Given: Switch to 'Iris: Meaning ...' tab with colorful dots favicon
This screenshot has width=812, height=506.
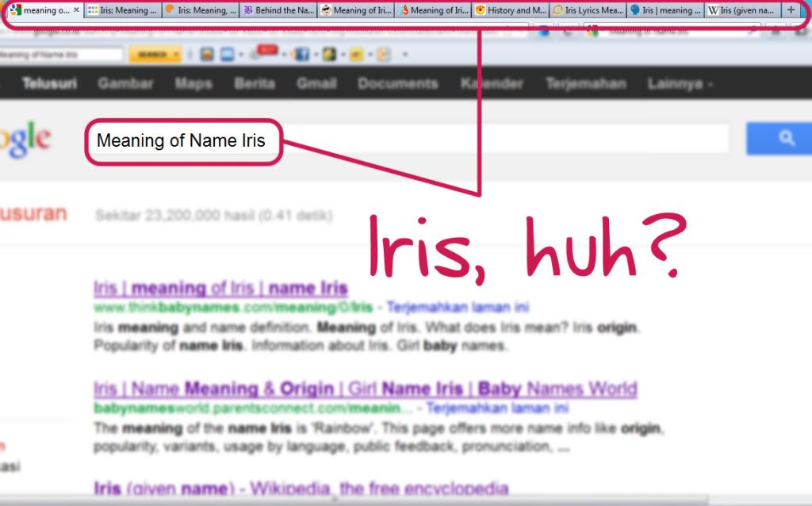Looking at the screenshot, I should (x=123, y=10).
